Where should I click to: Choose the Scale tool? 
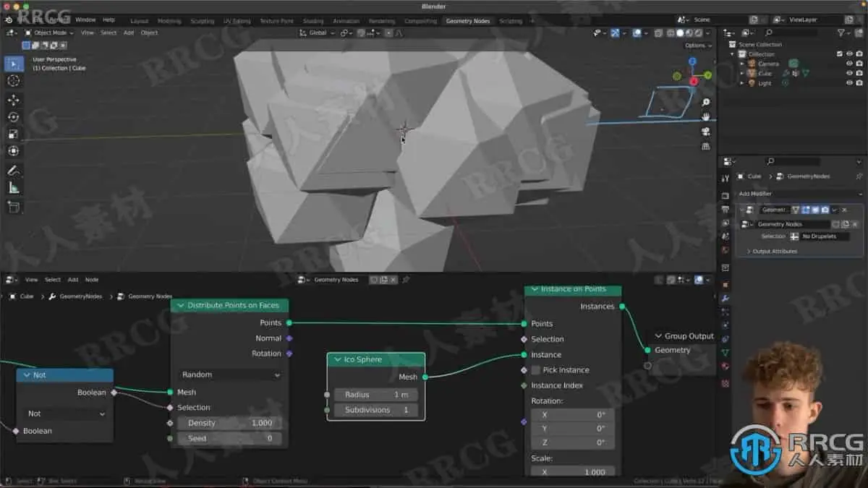(14, 134)
